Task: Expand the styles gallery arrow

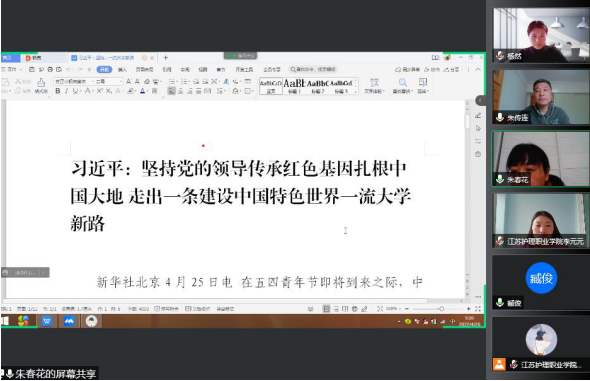Action: pyautogui.click(x=356, y=92)
